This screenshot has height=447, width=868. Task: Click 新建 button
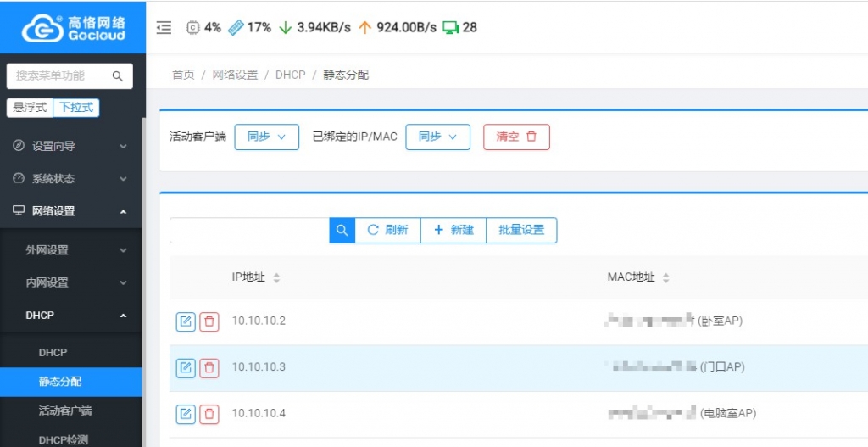click(453, 230)
